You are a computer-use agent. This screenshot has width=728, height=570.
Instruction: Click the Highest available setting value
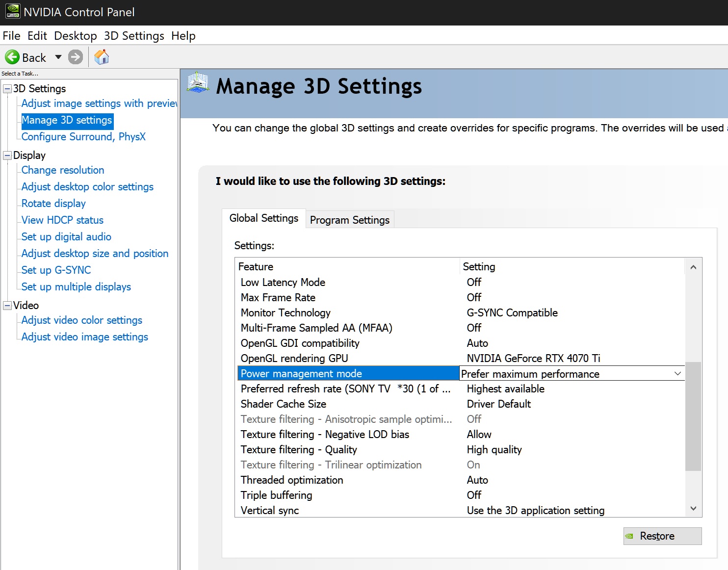[x=505, y=389]
